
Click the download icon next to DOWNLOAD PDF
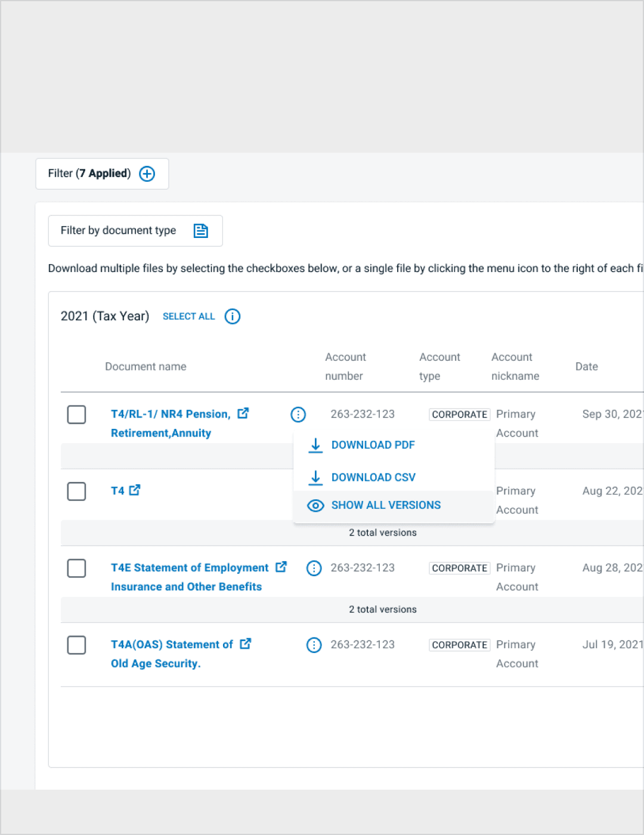click(315, 446)
